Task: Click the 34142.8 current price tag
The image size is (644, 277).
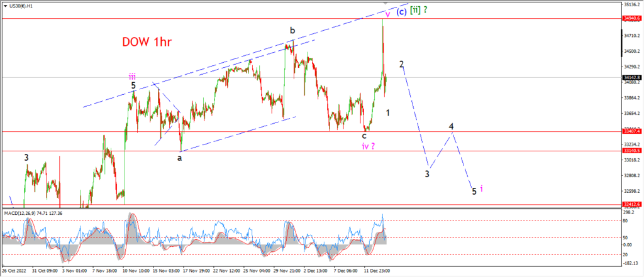Action: [x=632, y=77]
